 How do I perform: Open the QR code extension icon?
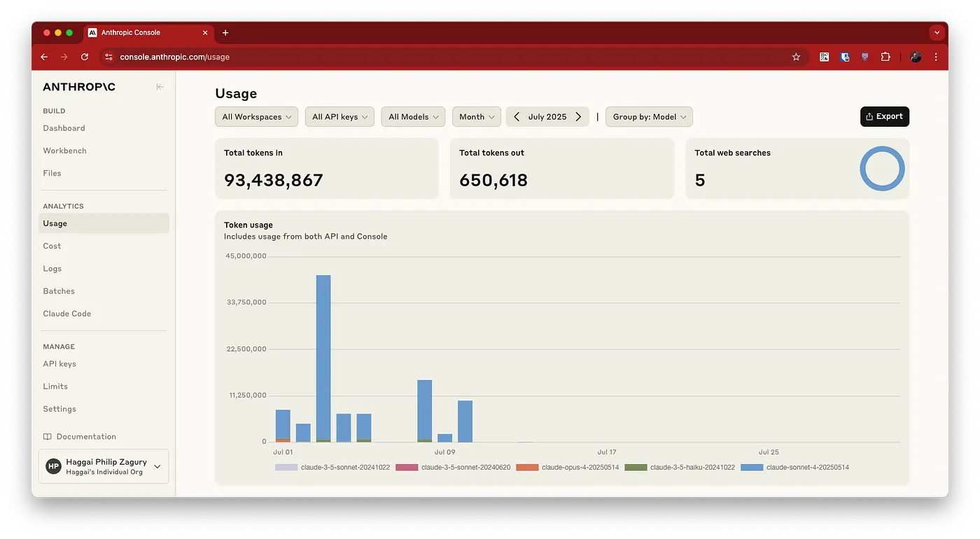[825, 57]
